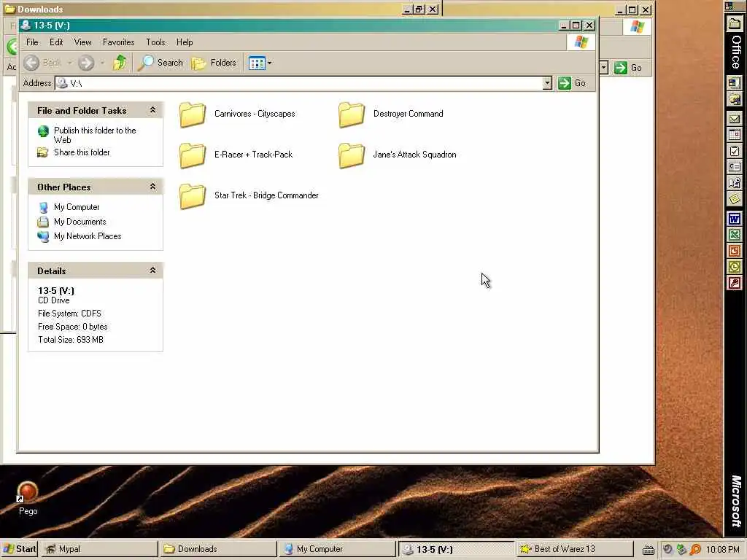Click the orange magnifier tray icon
The image size is (747, 560).
point(695,550)
